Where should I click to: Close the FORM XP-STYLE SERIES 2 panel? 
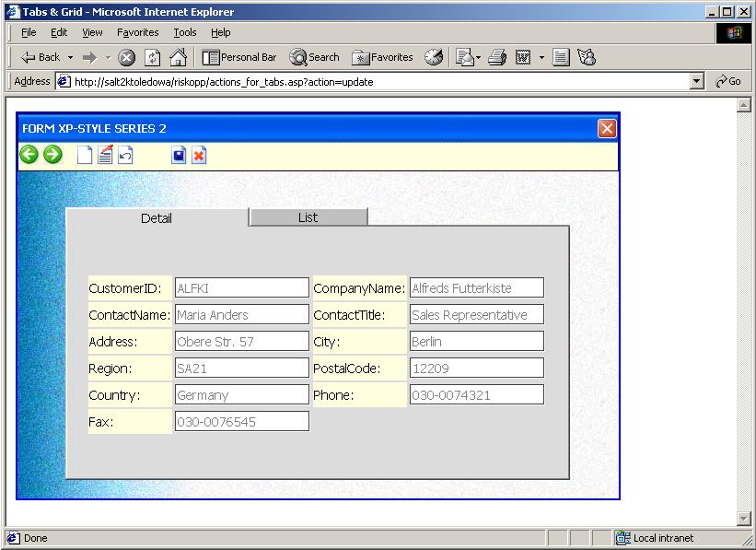pos(606,128)
